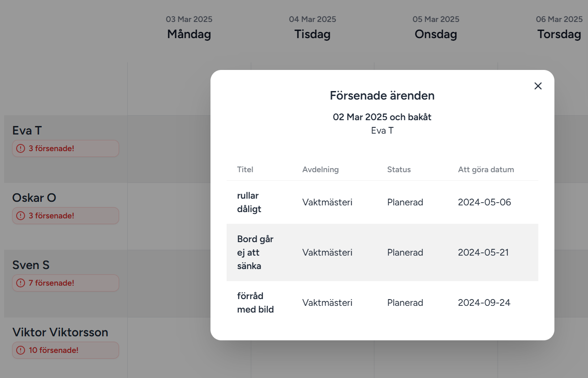Click warning icon in Sven S's overdue badge
The height and width of the screenshot is (378, 588).
click(21, 283)
